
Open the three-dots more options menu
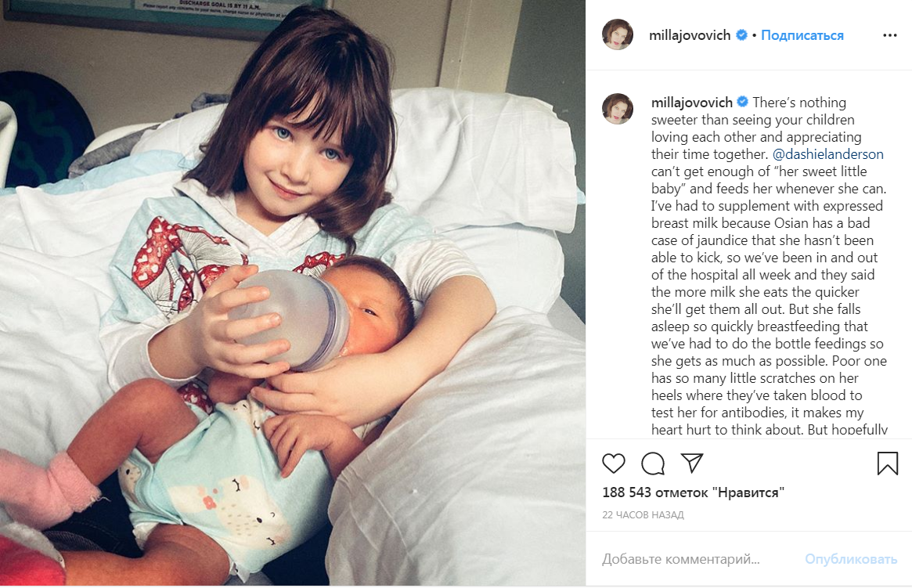point(890,35)
